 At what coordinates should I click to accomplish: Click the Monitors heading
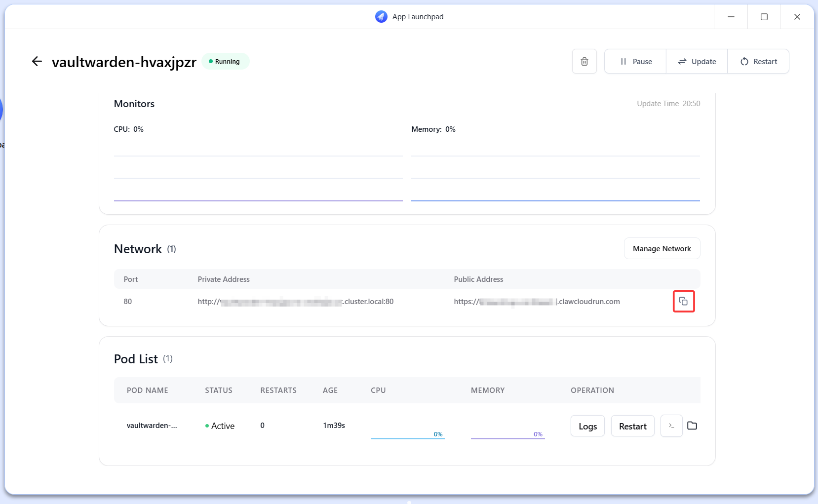134,104
